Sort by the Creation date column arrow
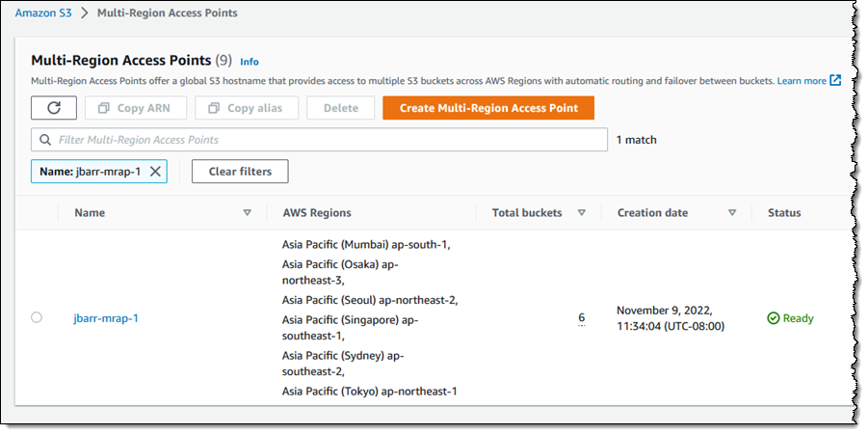This screenshot has width=868, height=434. pos(732,213)
